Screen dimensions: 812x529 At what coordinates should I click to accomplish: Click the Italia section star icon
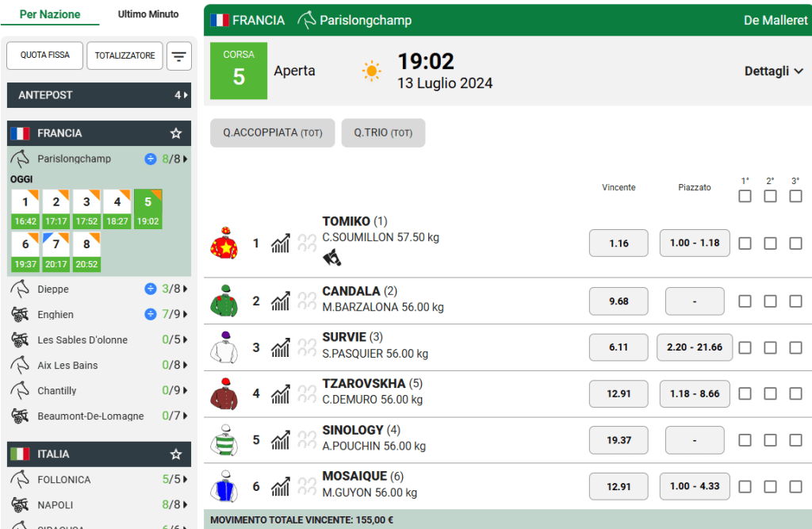point(175,454)
